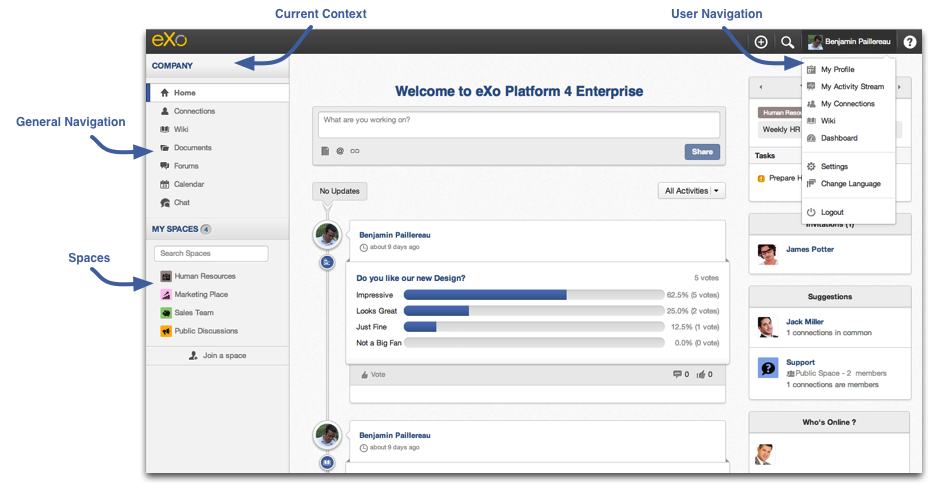Open the create plus icon menu
Image resolution: width=939 pixels, height=490 pixels.
click(761, 42)
